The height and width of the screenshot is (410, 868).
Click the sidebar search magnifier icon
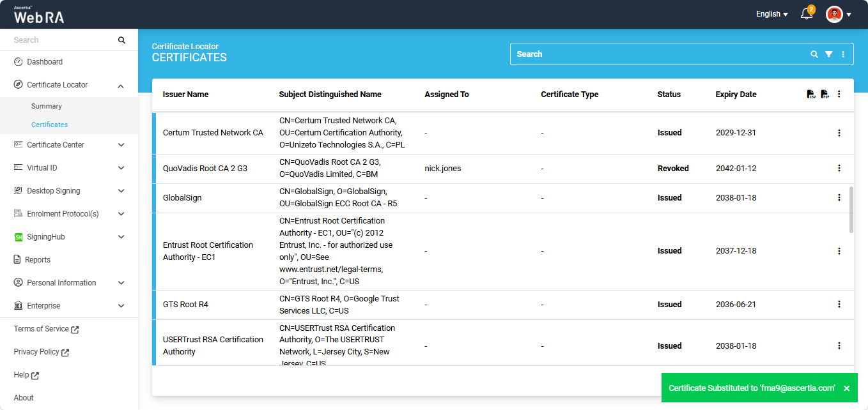[121, 40]
